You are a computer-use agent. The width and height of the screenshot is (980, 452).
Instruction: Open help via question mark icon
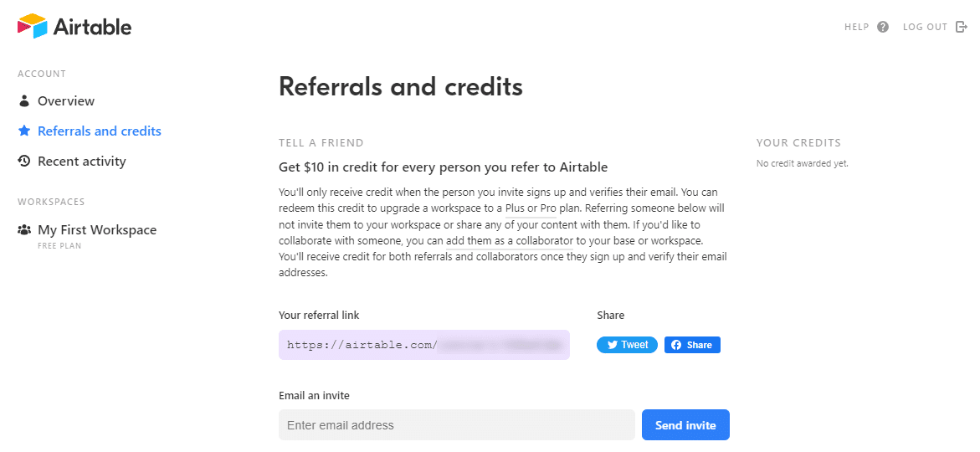[x=882, y=27]
